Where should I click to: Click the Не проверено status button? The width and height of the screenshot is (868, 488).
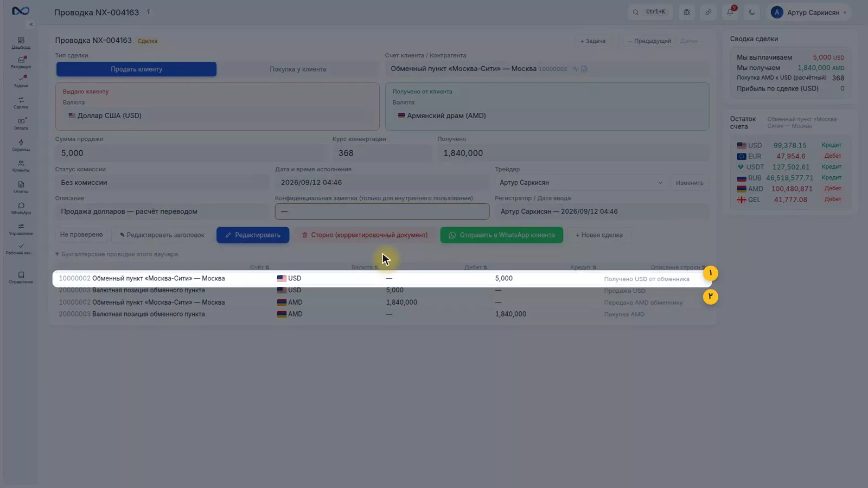pos(81,235)
